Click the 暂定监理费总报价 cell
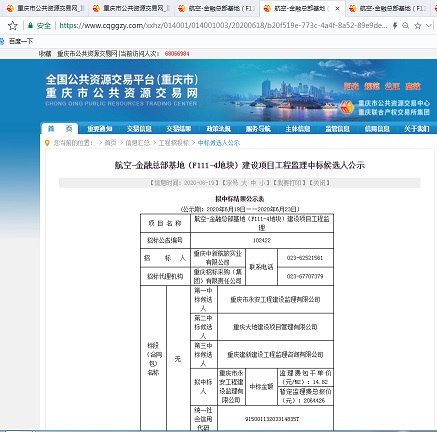437x432 pixels. pyautogui.click(x=305, y=396)
